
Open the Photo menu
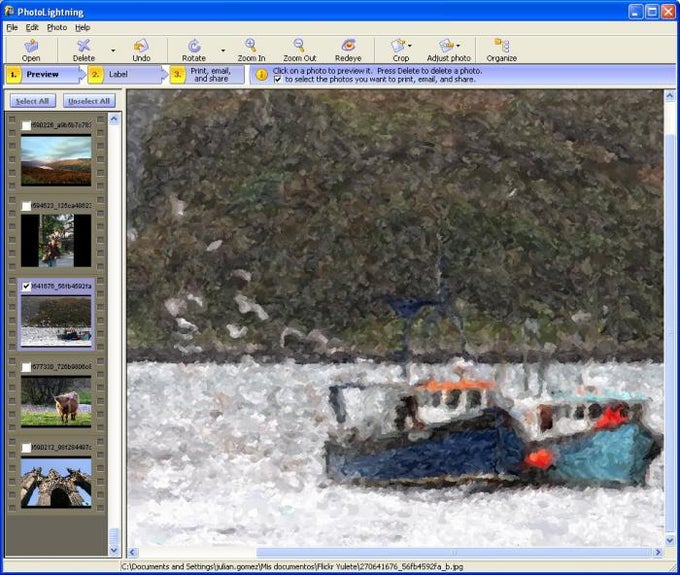pos(57,27)
